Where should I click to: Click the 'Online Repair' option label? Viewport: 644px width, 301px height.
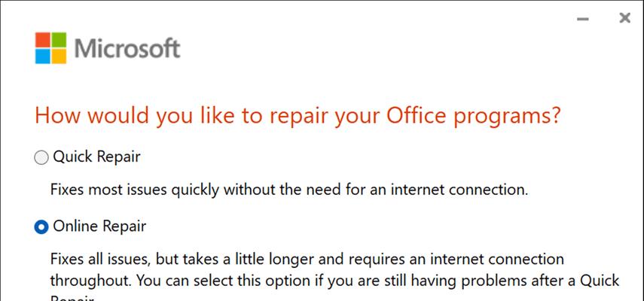[x=100, y=227]
